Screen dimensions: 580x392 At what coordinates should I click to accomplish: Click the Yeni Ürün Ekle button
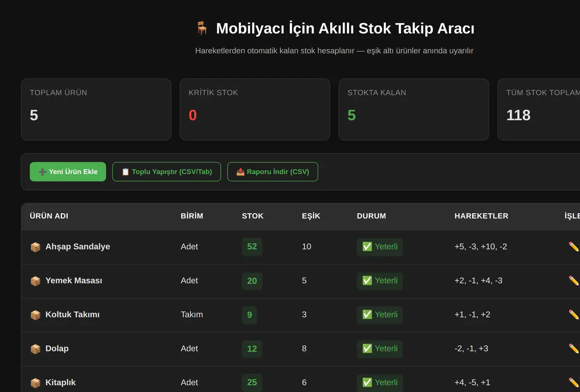tap(68, 172)
